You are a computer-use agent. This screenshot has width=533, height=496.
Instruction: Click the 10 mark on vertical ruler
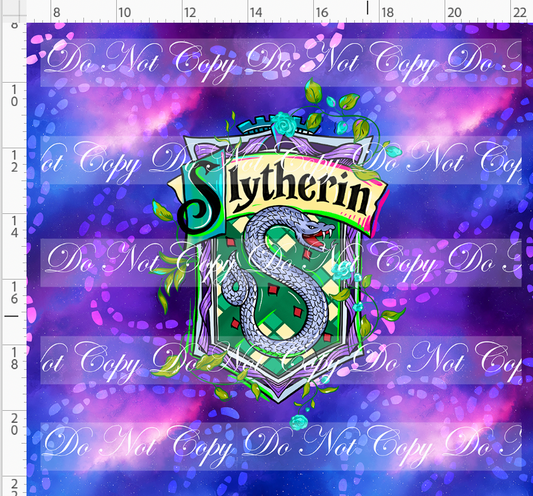pos(14,96)
